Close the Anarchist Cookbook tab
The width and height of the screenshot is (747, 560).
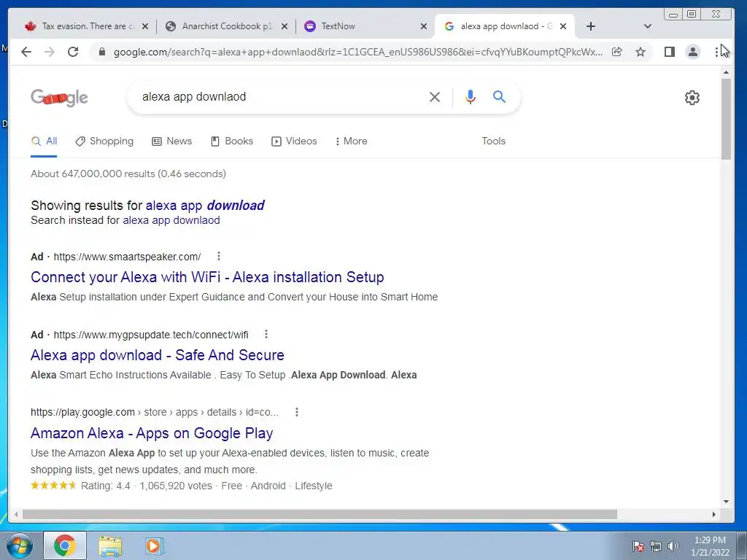(x=285, y=26)
